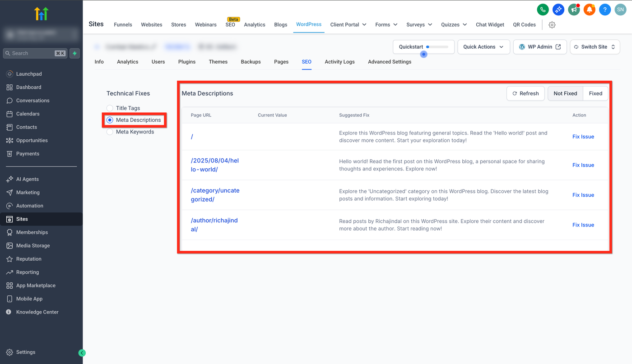Click the Conversations chat bubble icon

coord(9,101)
